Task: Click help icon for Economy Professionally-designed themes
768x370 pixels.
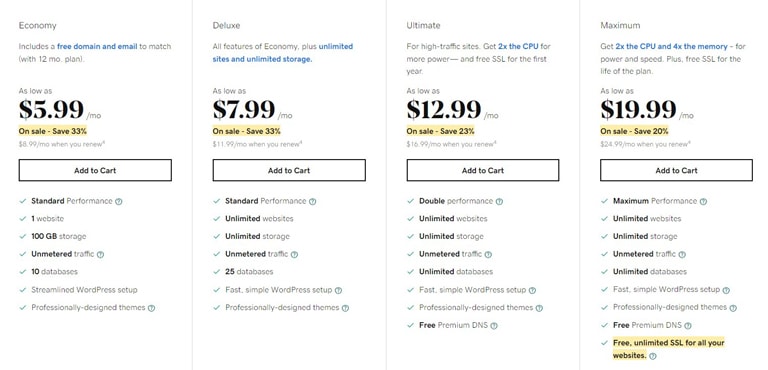Action: point(151,308)
